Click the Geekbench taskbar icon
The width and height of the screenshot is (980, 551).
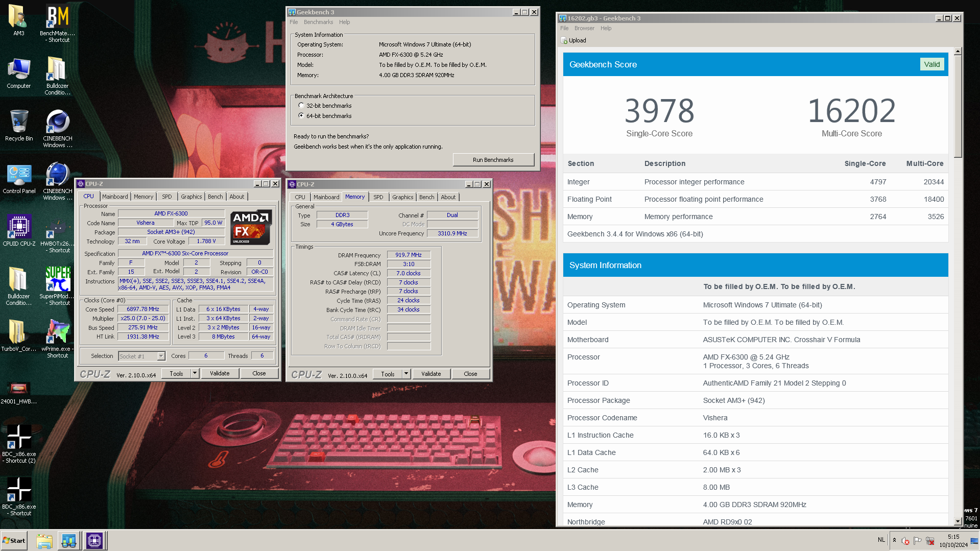[x=69, y=541]
